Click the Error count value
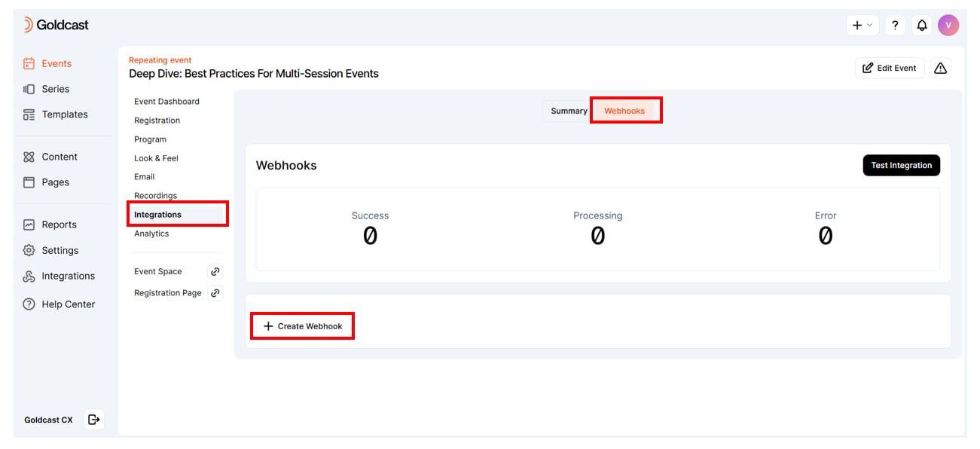The width and height of the screenshot is (980, 449). click(826, 237)
